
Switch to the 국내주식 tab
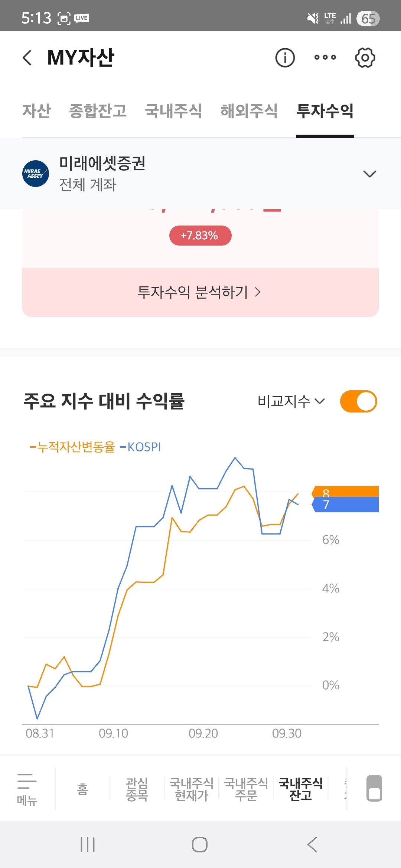click(x=173, y=111)
